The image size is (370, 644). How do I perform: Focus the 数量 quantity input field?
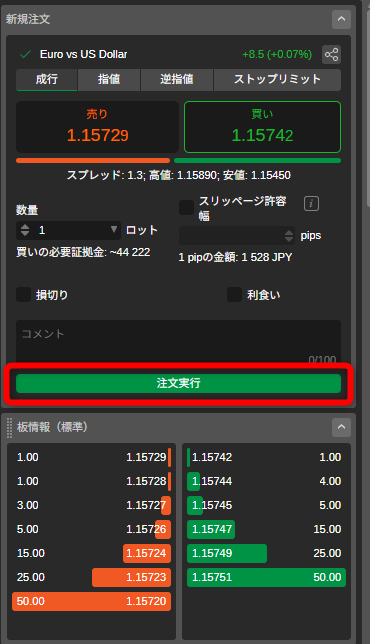[69, 230]
